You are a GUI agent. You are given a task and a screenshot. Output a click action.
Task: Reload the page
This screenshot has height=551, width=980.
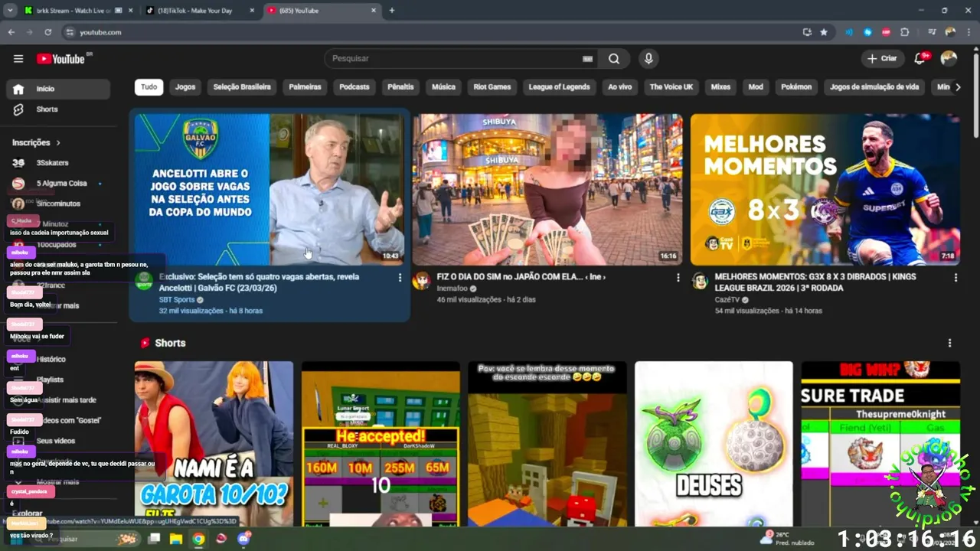coord(47,32)
